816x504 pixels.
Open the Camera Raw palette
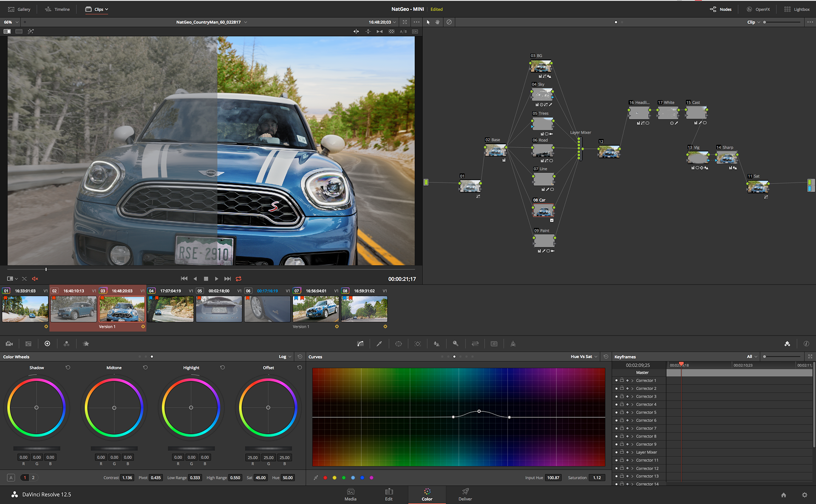click(x=9, y=344)
